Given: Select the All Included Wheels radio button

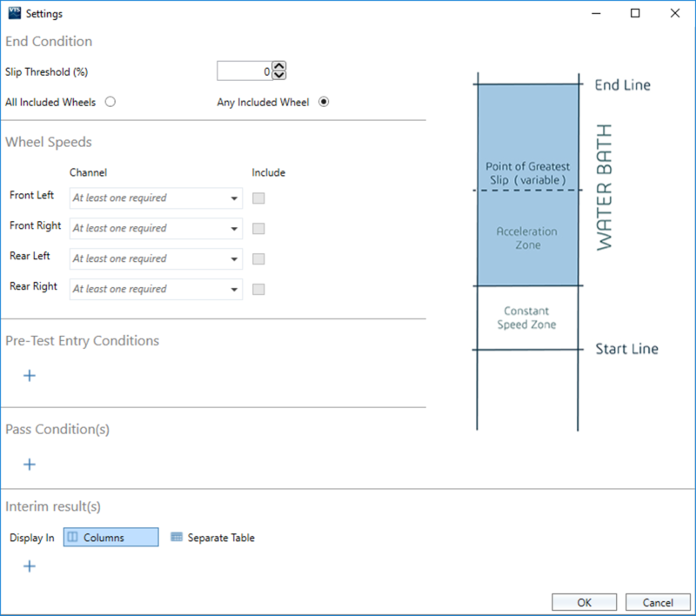Looking at the screenshot, I should tap(110, 102).
